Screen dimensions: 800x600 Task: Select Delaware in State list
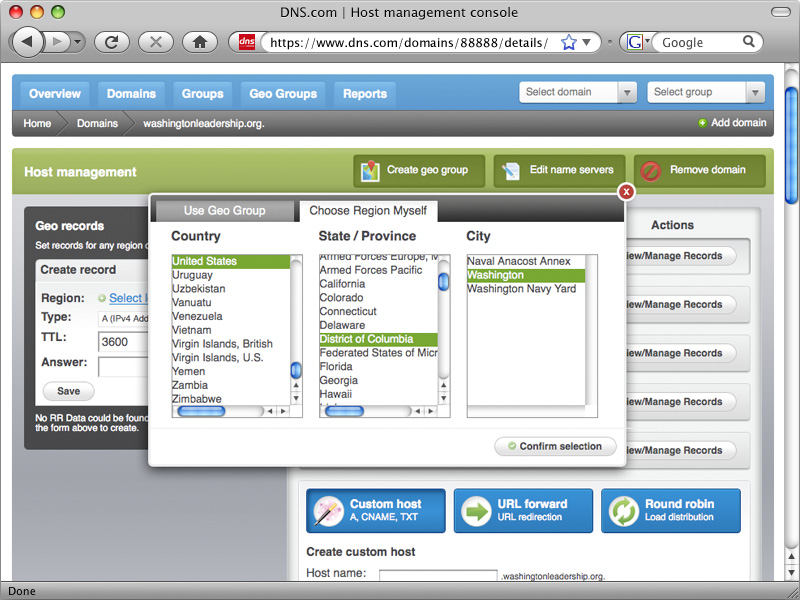click(x=378, y=325)
